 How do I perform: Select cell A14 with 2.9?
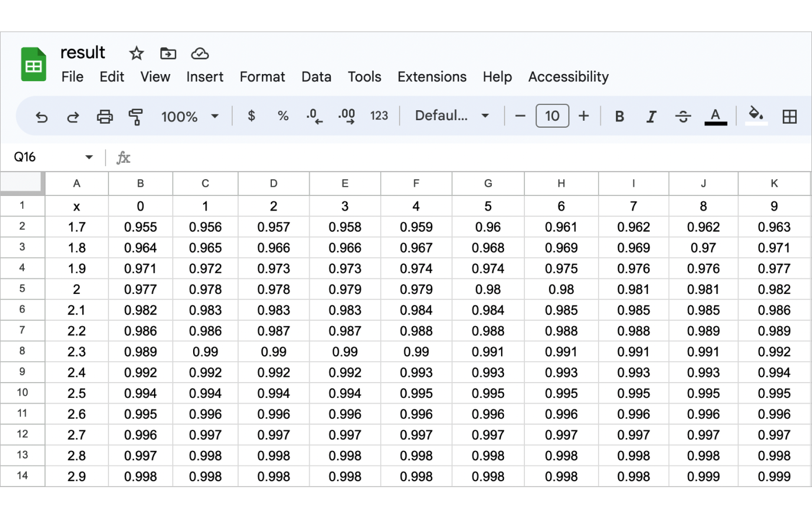point(76,477)
